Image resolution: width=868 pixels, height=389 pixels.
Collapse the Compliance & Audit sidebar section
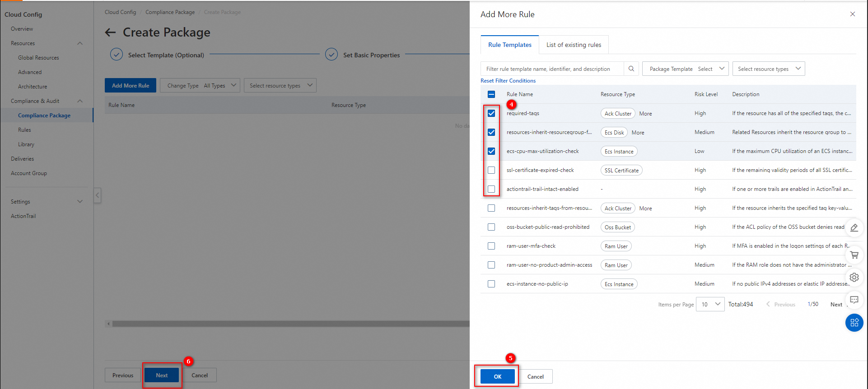[80, 101]
